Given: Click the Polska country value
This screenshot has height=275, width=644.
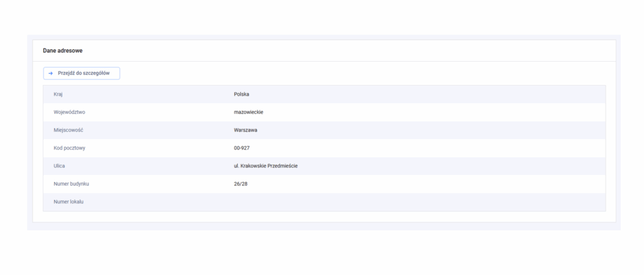Looking at the screenshot, I should [x=241, y=94].
